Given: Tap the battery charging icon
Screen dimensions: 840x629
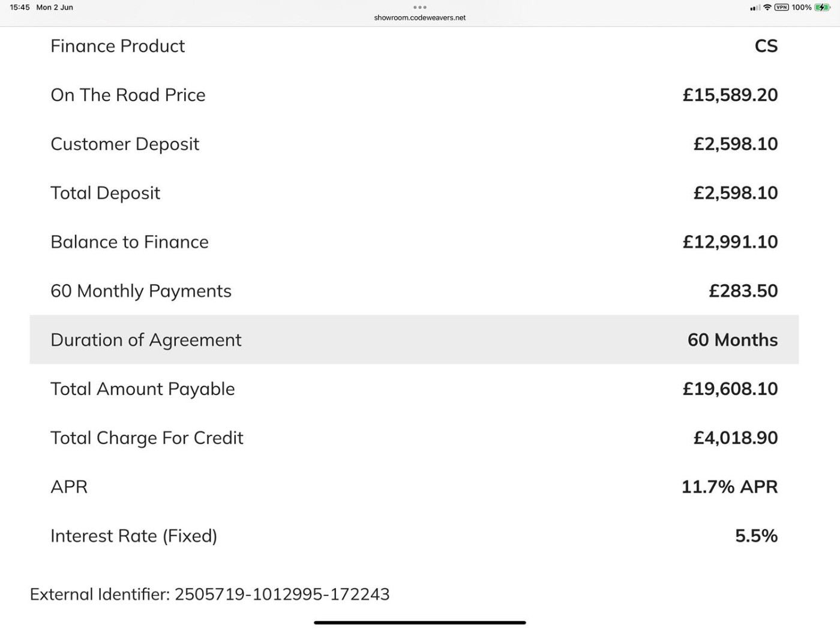Looking at the screenshot, I should coord(822,7).
